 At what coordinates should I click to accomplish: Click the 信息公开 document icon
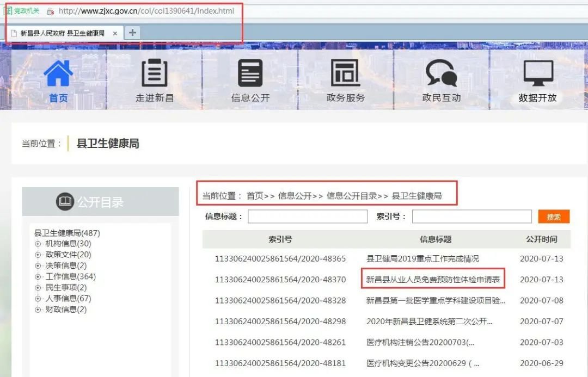click(250, 73)
